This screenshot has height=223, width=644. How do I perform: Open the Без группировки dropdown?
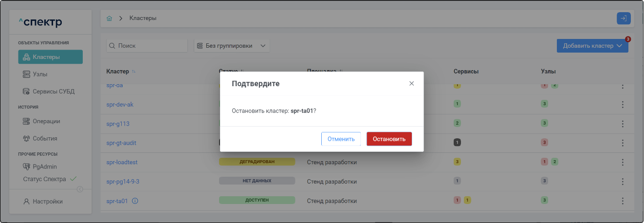click(232, 45)
